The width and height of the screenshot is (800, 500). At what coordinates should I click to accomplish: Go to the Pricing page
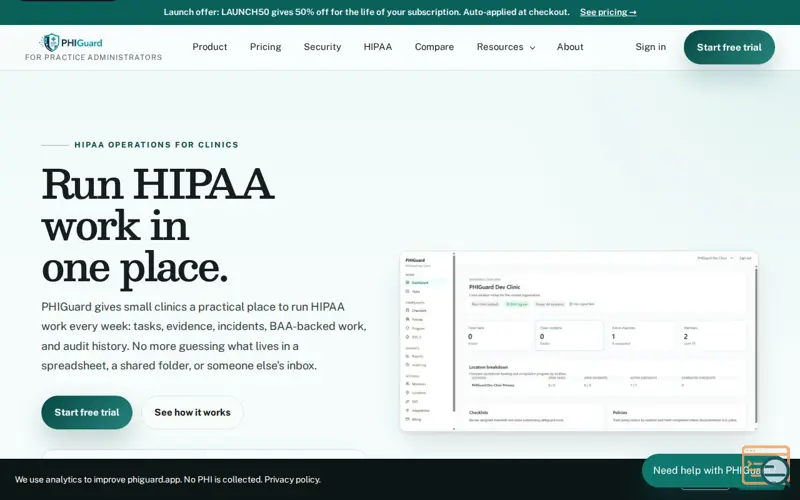(265, 47)
